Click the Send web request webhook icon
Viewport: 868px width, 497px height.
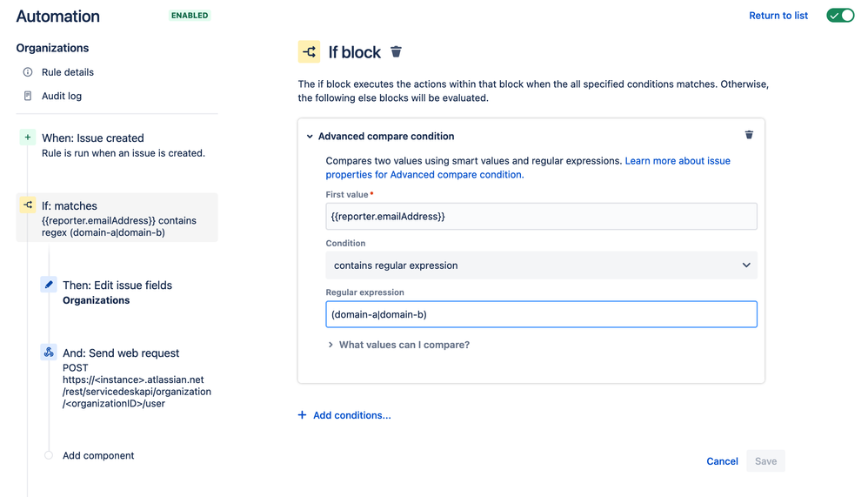tap(49, 353)
